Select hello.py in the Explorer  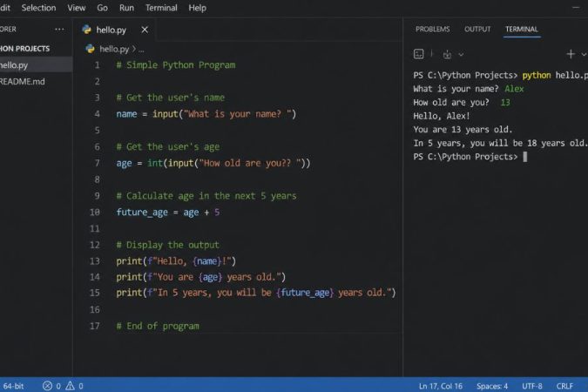point(36,65)
